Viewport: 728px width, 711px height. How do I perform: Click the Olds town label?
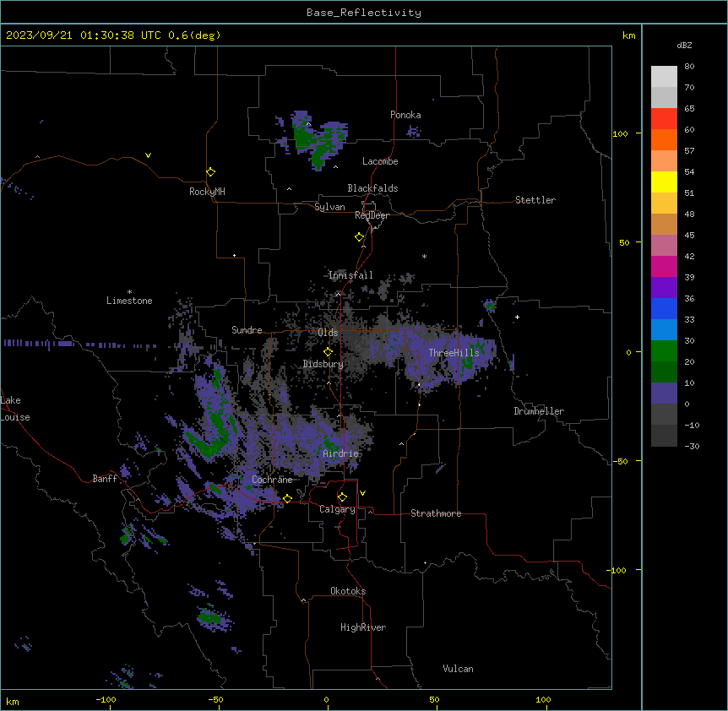[x=328, y=333]
